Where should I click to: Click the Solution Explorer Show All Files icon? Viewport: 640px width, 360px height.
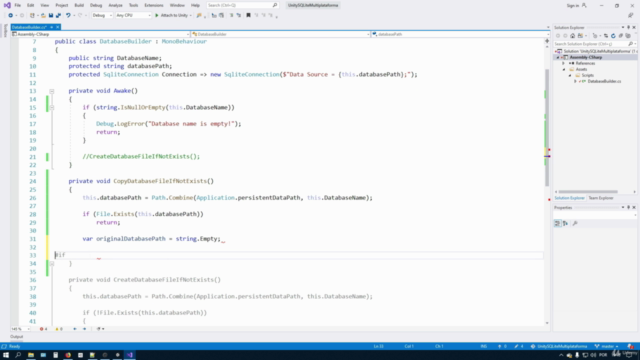pos(628,36)
